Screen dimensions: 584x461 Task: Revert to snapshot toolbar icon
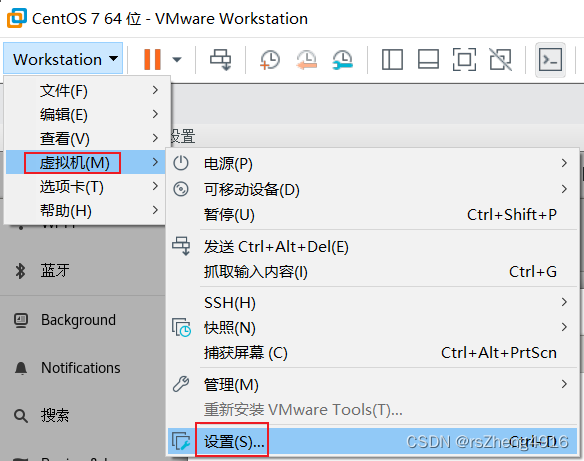[x=307, y=60]
